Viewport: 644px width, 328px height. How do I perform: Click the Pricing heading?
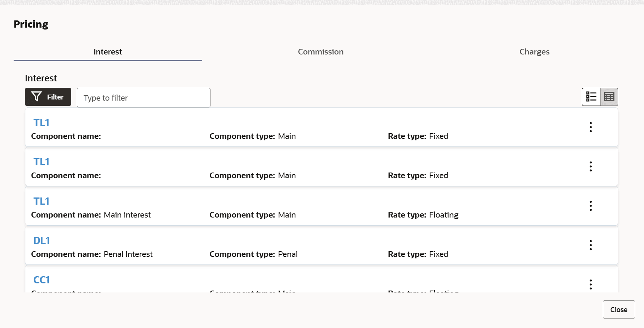31,24
